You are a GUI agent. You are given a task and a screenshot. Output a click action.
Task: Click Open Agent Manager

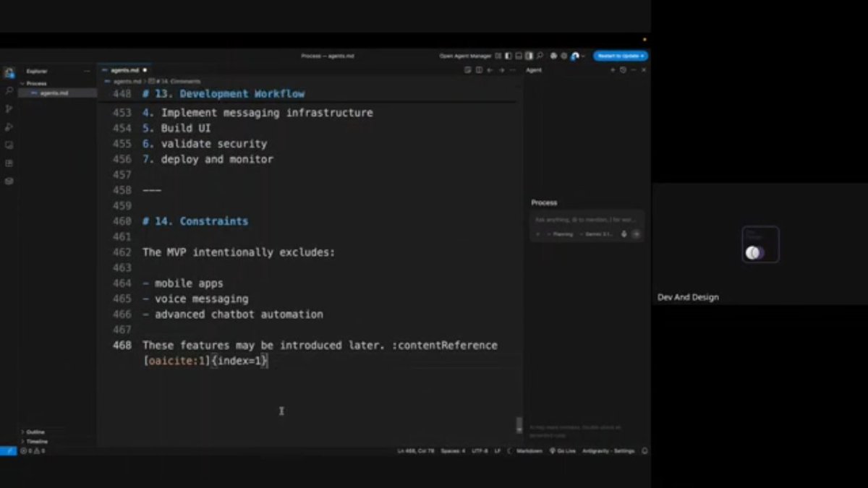[465, 56]
